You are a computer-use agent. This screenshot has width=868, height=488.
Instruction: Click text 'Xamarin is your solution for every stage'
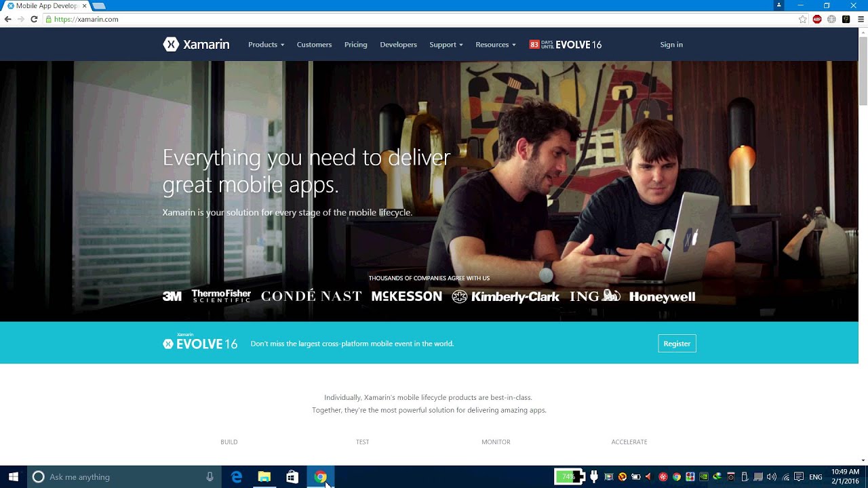pyautogui.click(x=288, y=213)
